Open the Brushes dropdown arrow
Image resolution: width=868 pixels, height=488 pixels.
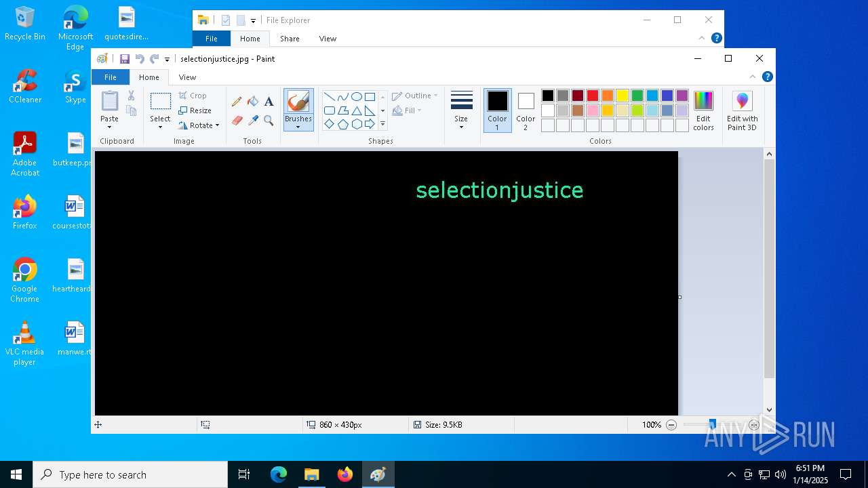point(298,127)
